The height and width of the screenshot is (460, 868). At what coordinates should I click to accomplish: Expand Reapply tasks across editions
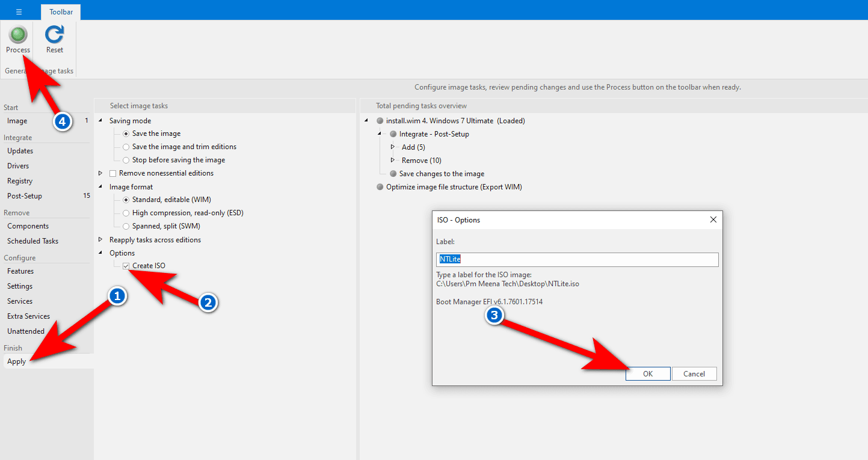pyautogui.click(x=100, y=239)
